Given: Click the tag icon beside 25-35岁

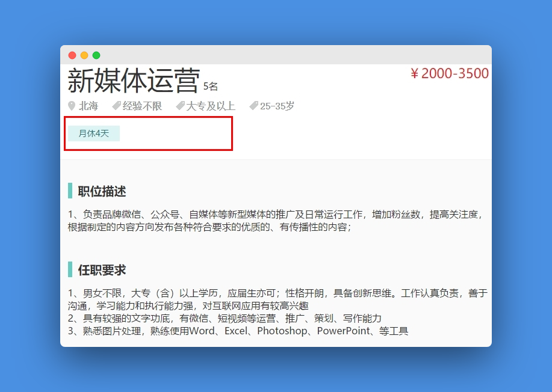Looking at the screenshot, I should pos(253,105).
